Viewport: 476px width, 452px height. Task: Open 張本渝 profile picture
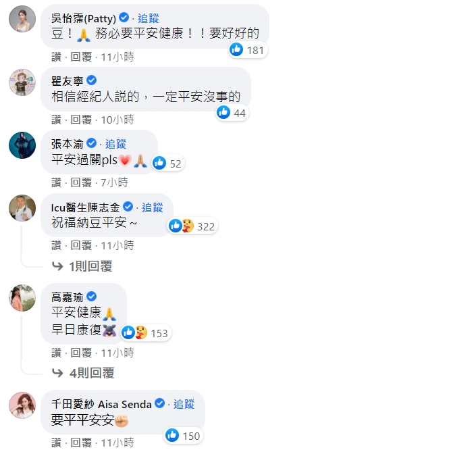(x=22, y=145)
